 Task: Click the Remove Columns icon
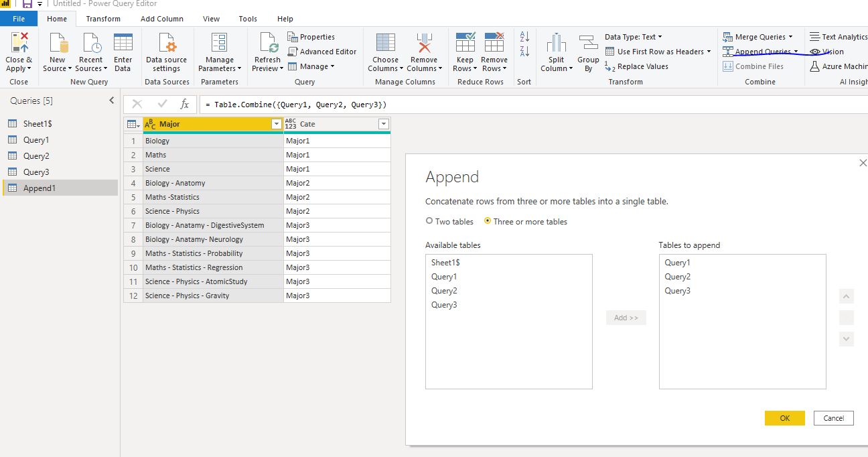[424, 42]
